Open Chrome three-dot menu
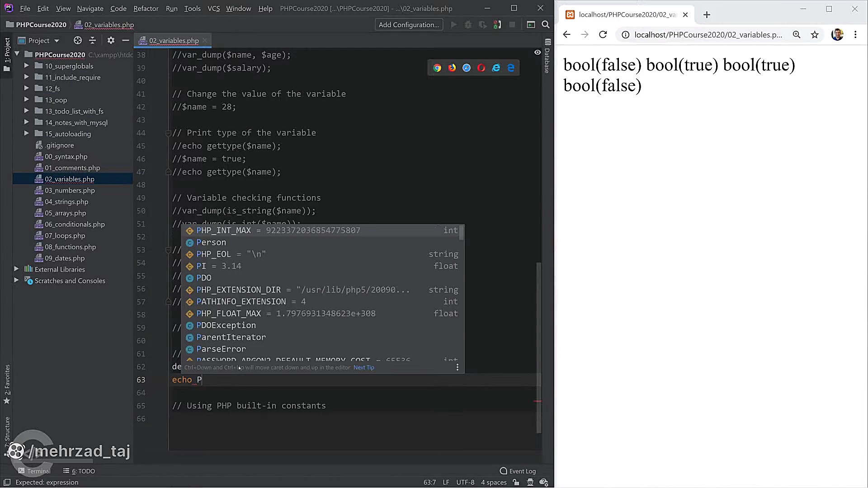 pyautogui.click(x=855, y=34)
